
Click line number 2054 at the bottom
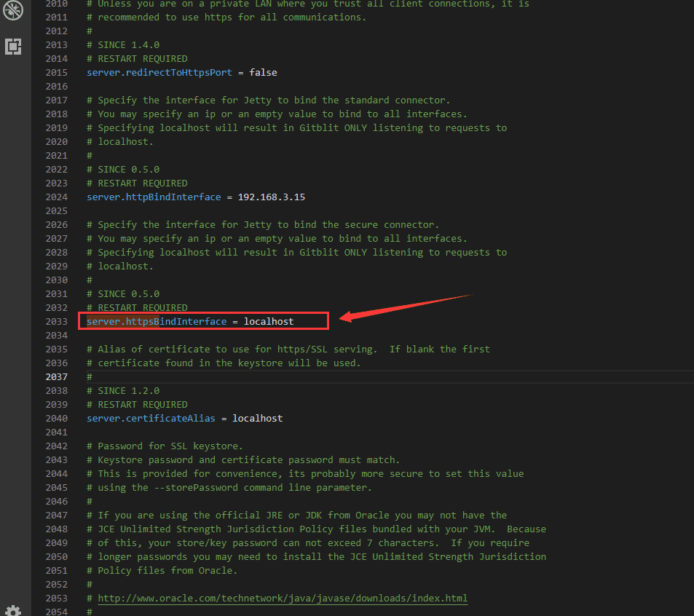[x=56, y=612]
